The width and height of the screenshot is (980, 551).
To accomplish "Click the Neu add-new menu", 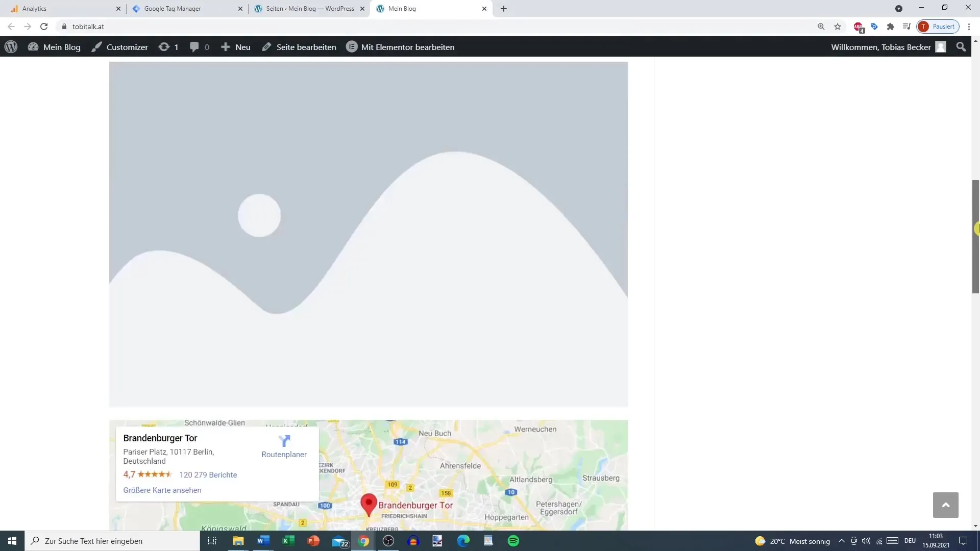I will coord(235,47).
